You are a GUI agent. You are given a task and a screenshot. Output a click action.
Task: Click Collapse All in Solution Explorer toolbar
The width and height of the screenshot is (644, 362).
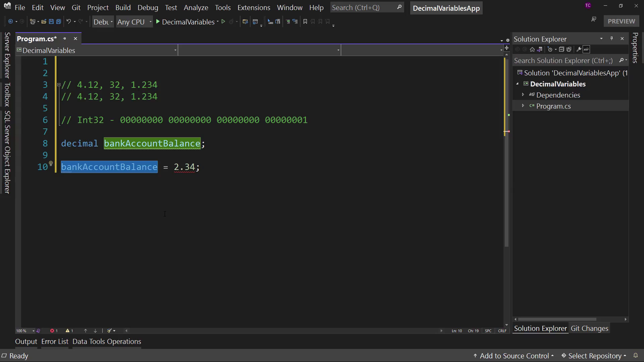(x=561, y=50)
